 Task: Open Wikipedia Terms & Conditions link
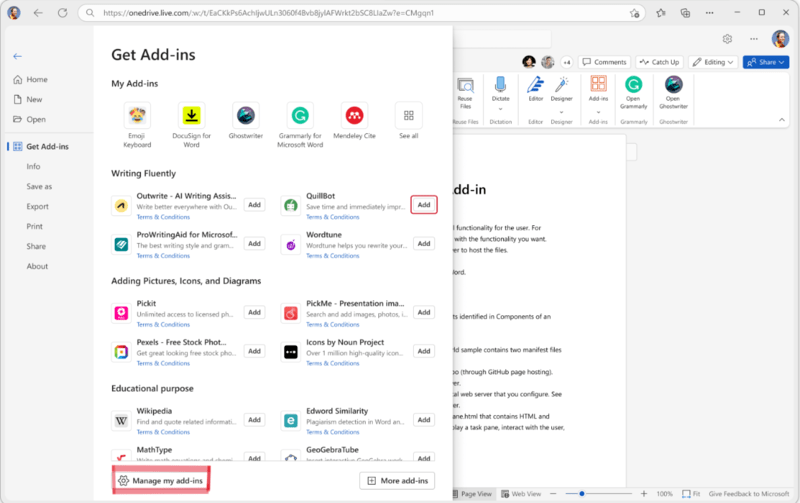(x=163, y=432)
